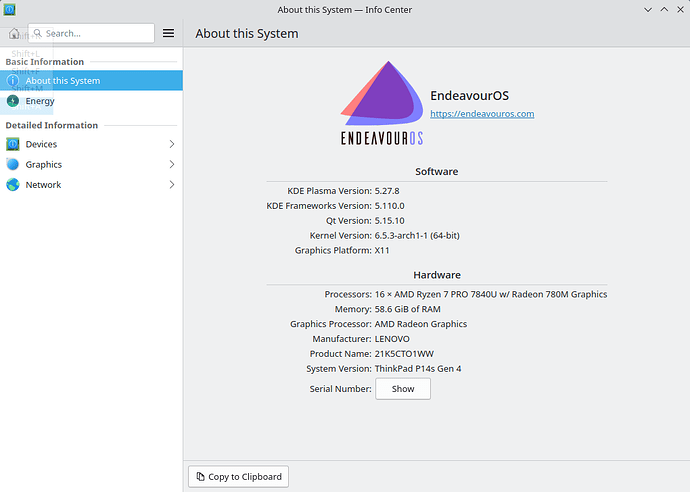Select About this System in sidebar
Screen dimensions: 690x492
(x=91, y=81)
